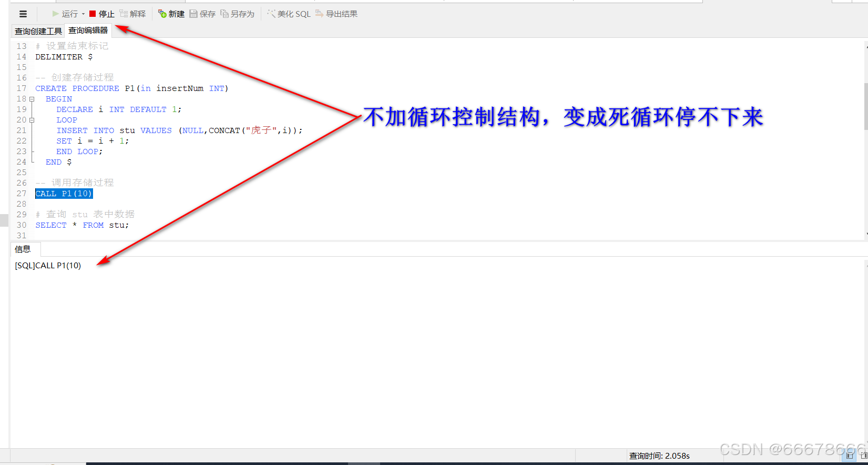The image size is (868, 465).
Task: Stop the running query with 停止
Action: point(102,14)
